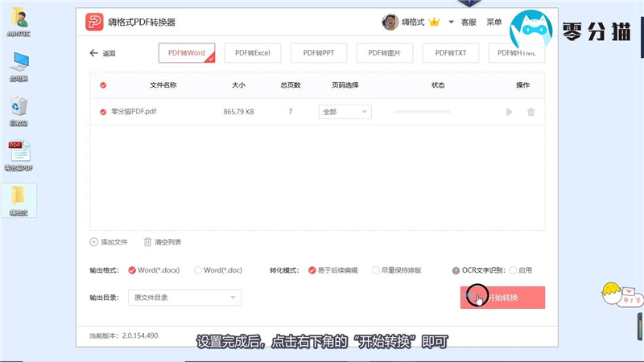Click the 状态 column header
Viewport: 644px width, 362px height.
438,85
